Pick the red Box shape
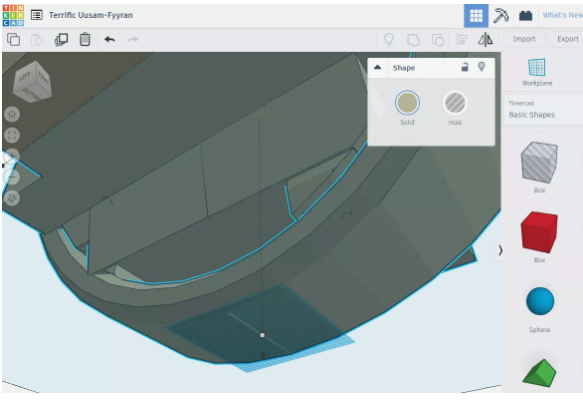The width and height of the screenshot is (583, 412). 539,232
